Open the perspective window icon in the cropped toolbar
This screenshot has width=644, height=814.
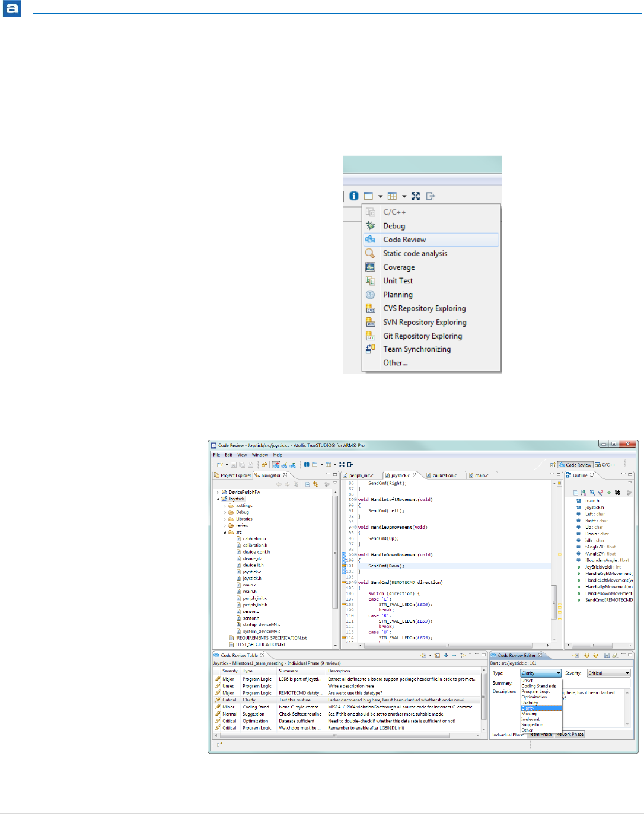click(x=368, y=196)
